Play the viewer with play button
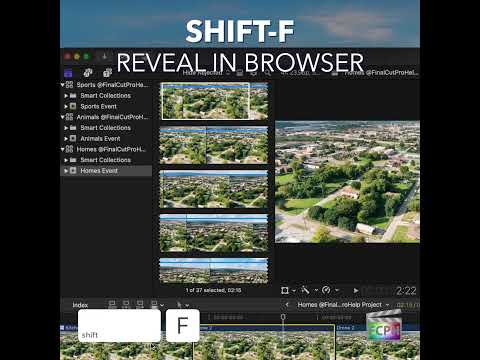 [356, 291]
